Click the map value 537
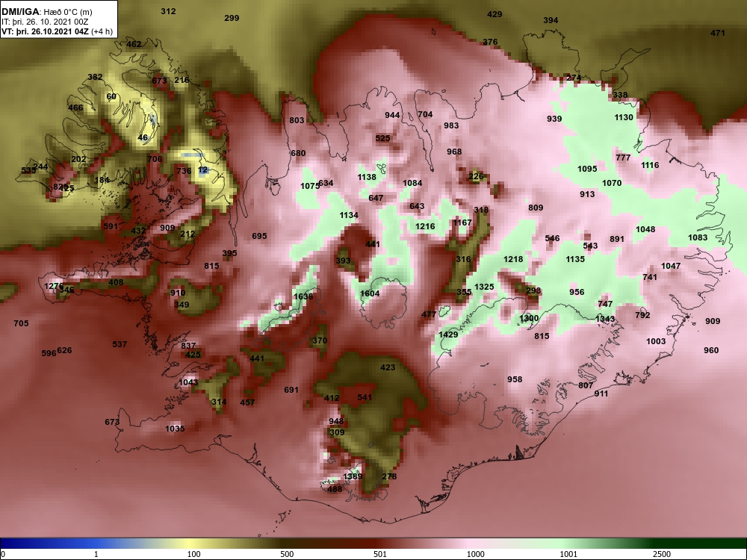 [x=120, y=343]
